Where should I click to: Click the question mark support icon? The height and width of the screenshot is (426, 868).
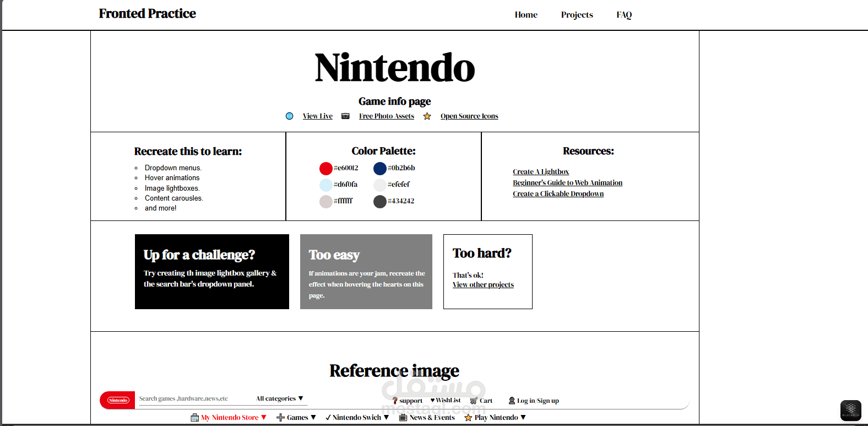pyautogui.click(x=395, y=401)
